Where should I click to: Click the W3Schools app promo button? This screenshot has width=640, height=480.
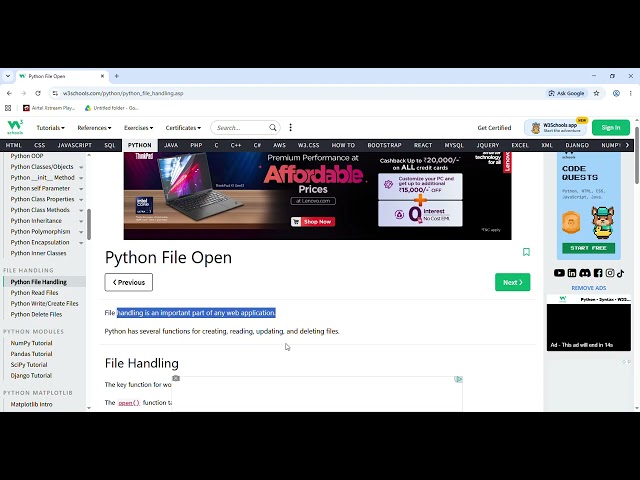pos(556,128)
